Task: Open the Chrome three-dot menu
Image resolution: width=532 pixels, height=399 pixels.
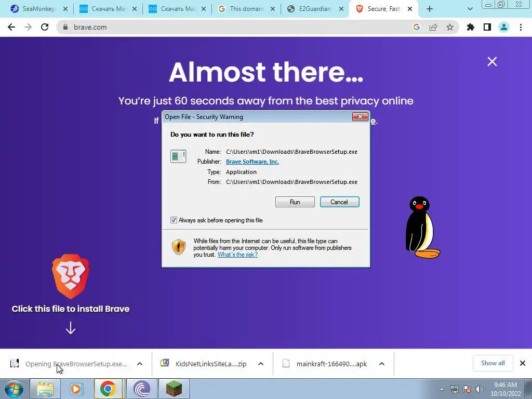Action: [x=521, y=27]
